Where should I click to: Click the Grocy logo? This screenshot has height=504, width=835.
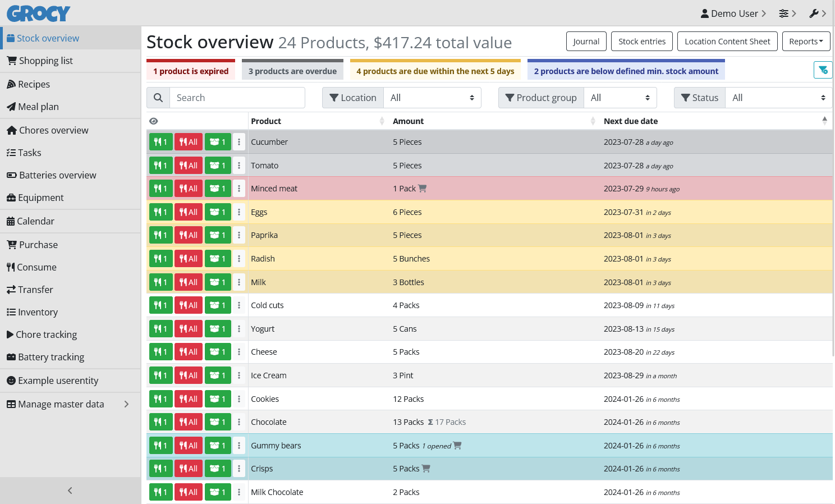pos(39,13)
